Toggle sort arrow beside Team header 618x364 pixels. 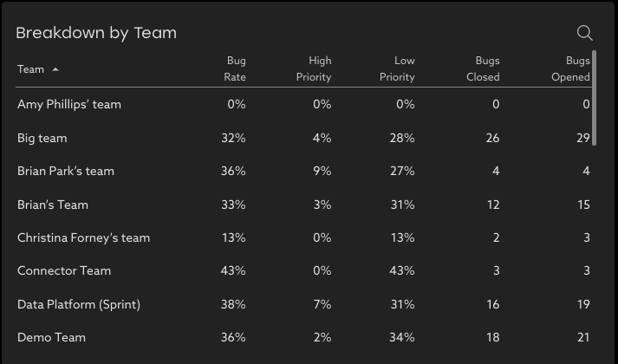[55, 69]
